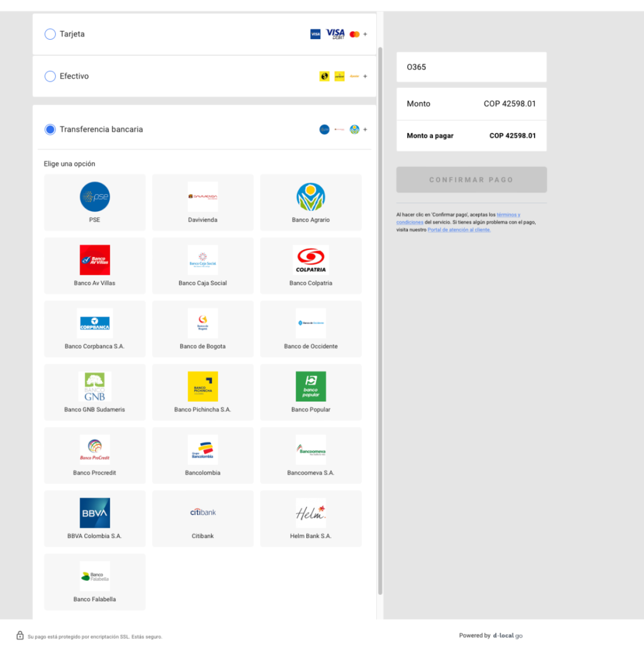This screenshot has height=648, width=644.
Task: Select the Banco Falabella tile
Action: coord(94,582)
